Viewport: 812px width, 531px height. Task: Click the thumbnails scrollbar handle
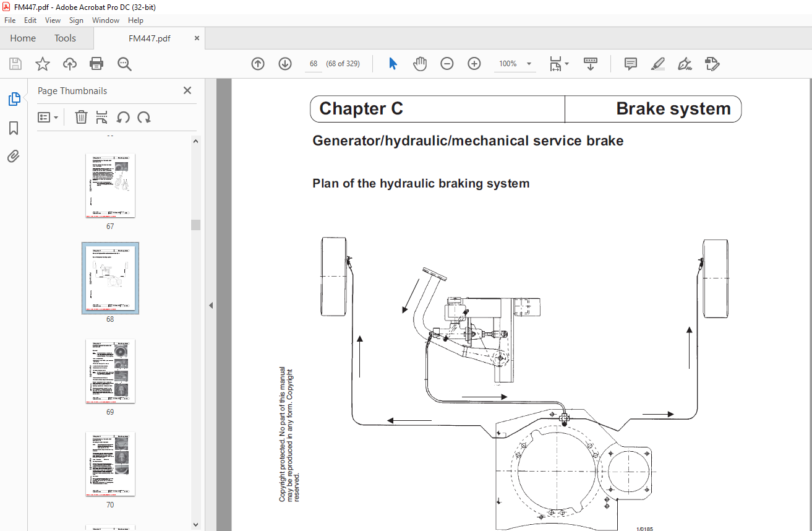(x=196, y=225)
